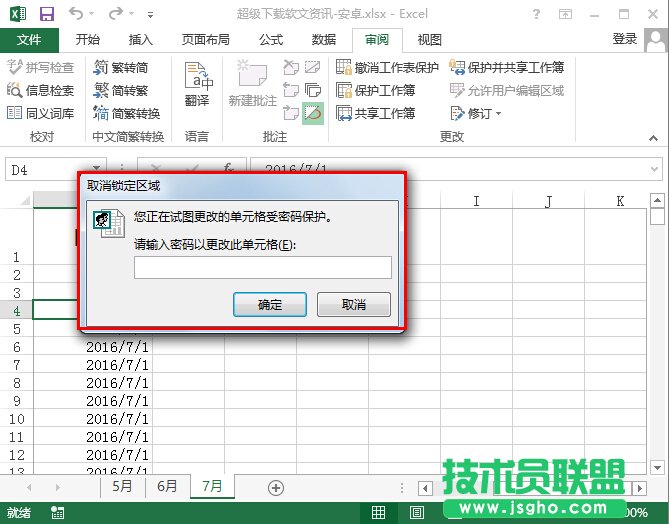Add a new sheet with plus button
The image size is (670, 524).
pos(276,487)
